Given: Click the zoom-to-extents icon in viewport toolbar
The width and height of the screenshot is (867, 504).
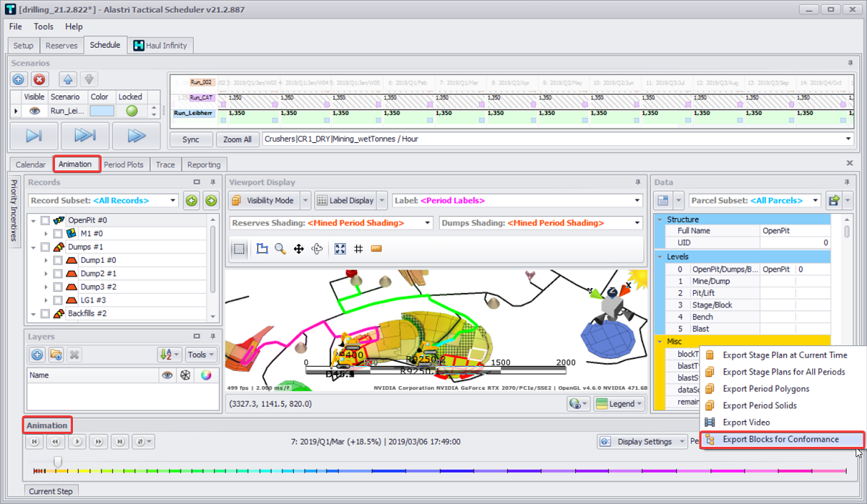Looking at the screenshot, I should pyautogui.click(x=340, y=249).
